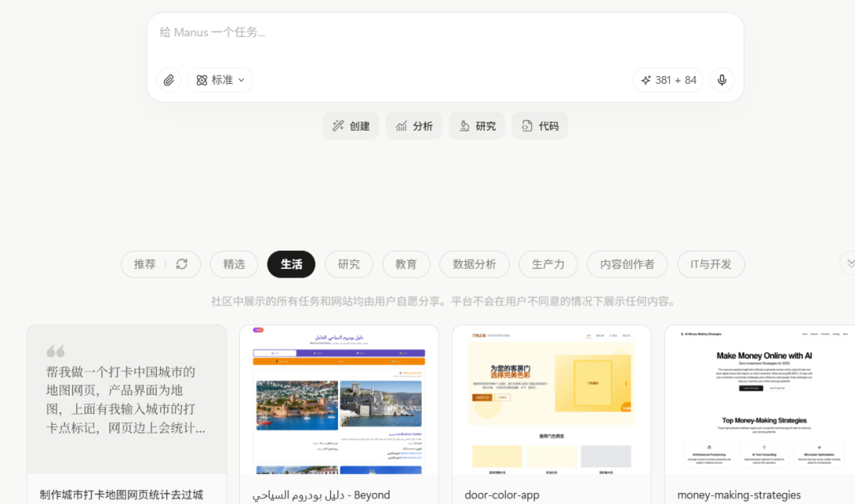Open the IT与开发 category

(x=711, y=263)
